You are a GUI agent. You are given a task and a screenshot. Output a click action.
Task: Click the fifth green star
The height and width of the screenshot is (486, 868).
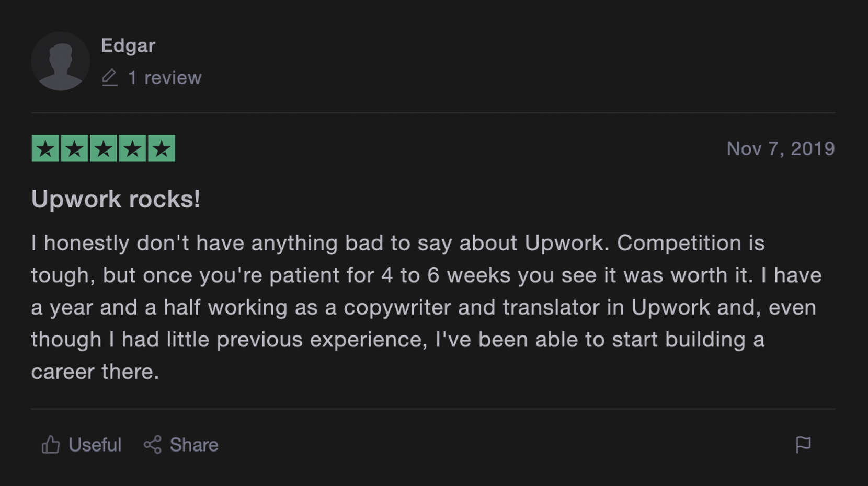click(162, 148)
